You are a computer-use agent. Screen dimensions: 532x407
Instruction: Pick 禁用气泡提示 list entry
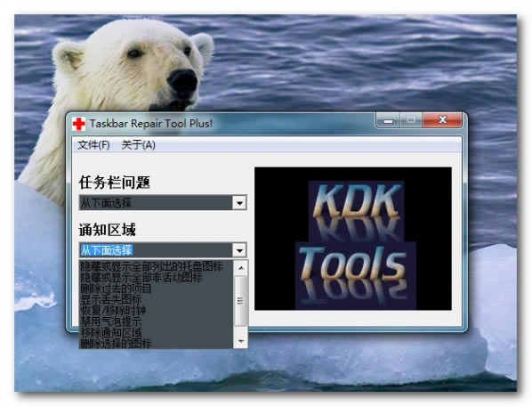coord(156,321)
